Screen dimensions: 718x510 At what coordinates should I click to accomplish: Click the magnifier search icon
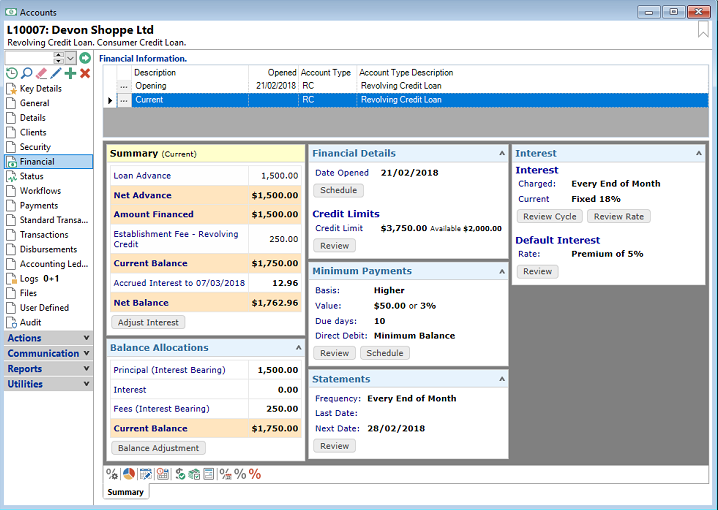(x=26, y=73)
